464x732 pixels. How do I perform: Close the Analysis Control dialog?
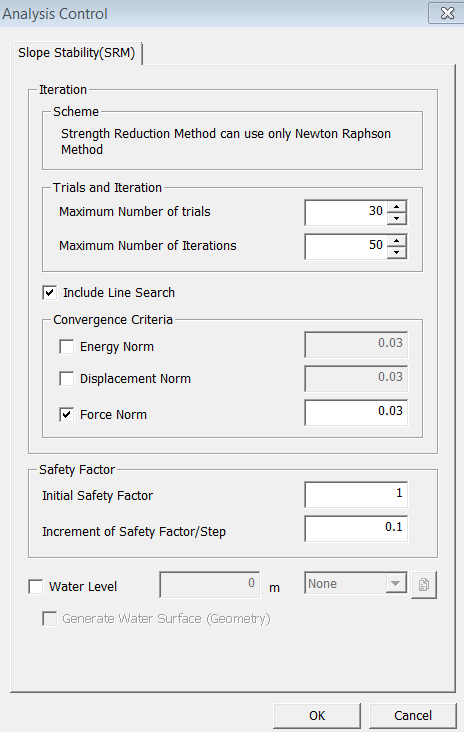pos(446,13)
